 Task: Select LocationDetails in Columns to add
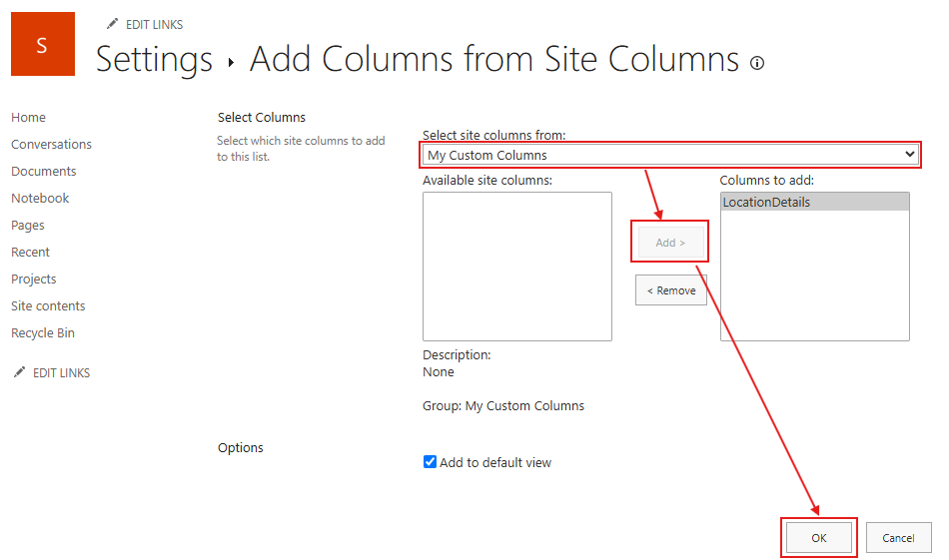point(766,203)
